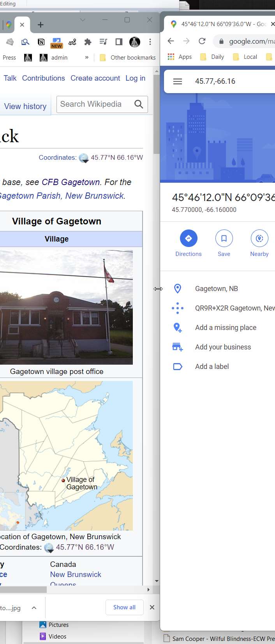Expand the downloaded jpg file options chevron
Screen dimensions: 275x644
34,608
